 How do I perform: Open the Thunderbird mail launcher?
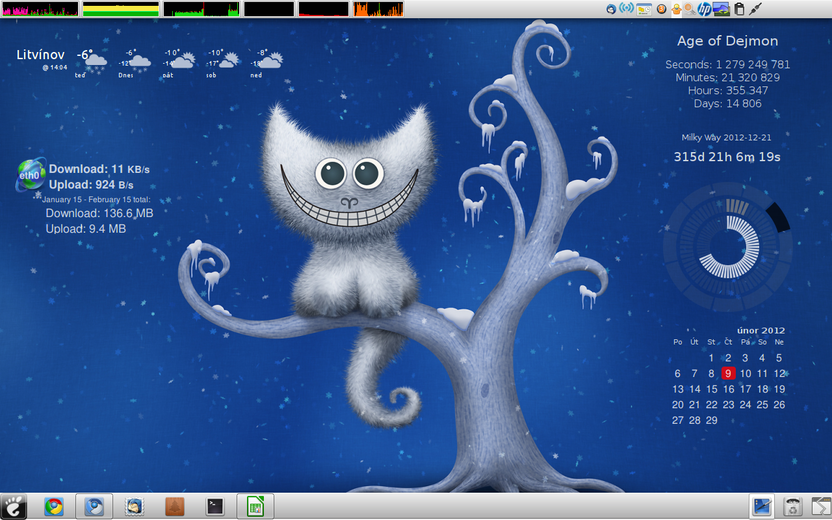click(134, 507)
